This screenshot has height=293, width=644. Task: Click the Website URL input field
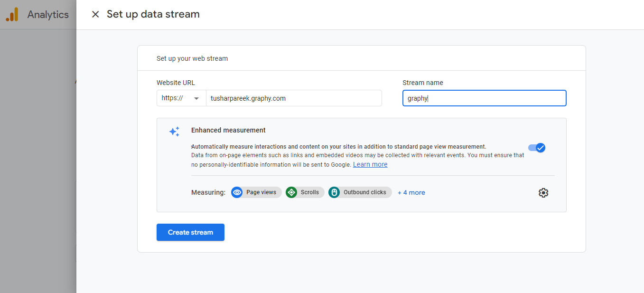click(293, 98)
